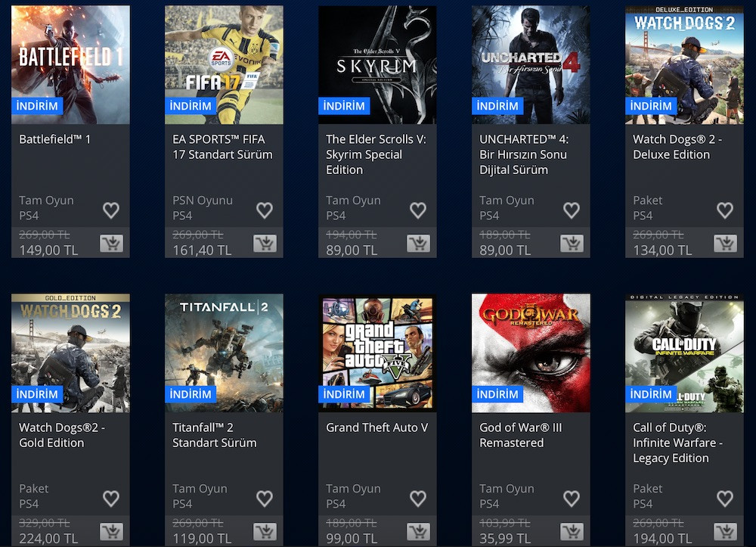This screenshot has width=756, height=547.
Task: Open UNCHARTED 4: Bir Hırsızın Sonu title
Action: (524, 154)
